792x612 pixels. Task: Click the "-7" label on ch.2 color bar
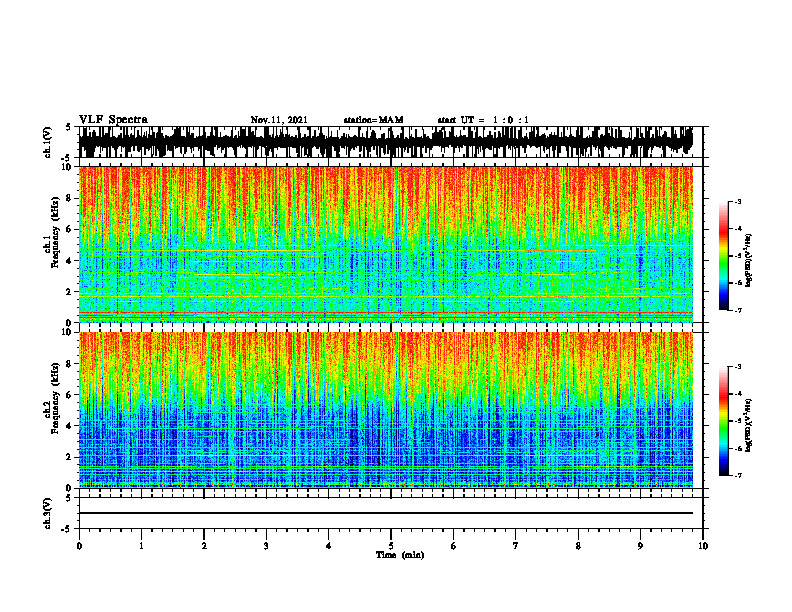(x=738, y=475)
